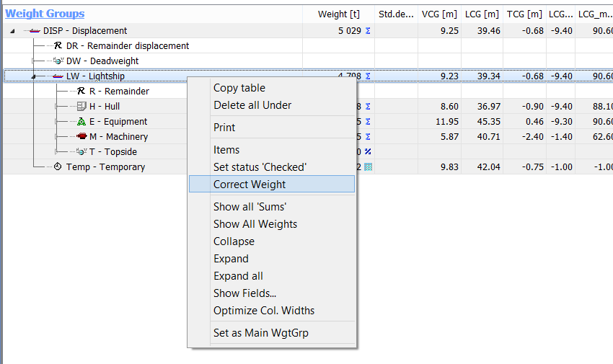Choose Show all 'Sums' option

(272, 207)
